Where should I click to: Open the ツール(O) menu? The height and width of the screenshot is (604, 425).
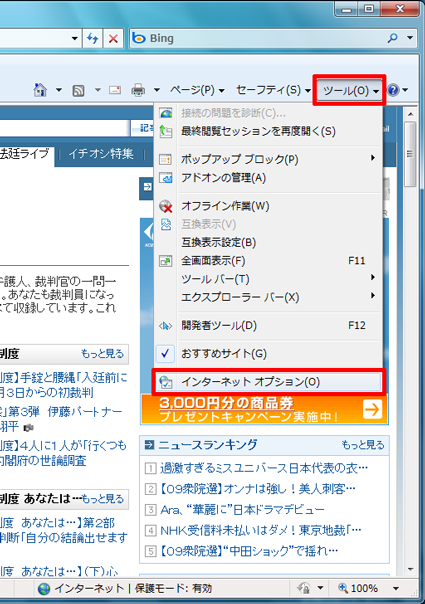(350, 90)
